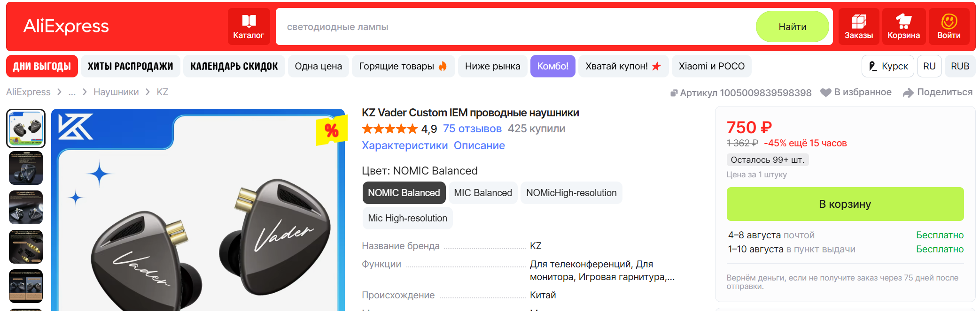980x311 pixels.
Task: Open the RUB currency selector
Action: pos(960,66)
